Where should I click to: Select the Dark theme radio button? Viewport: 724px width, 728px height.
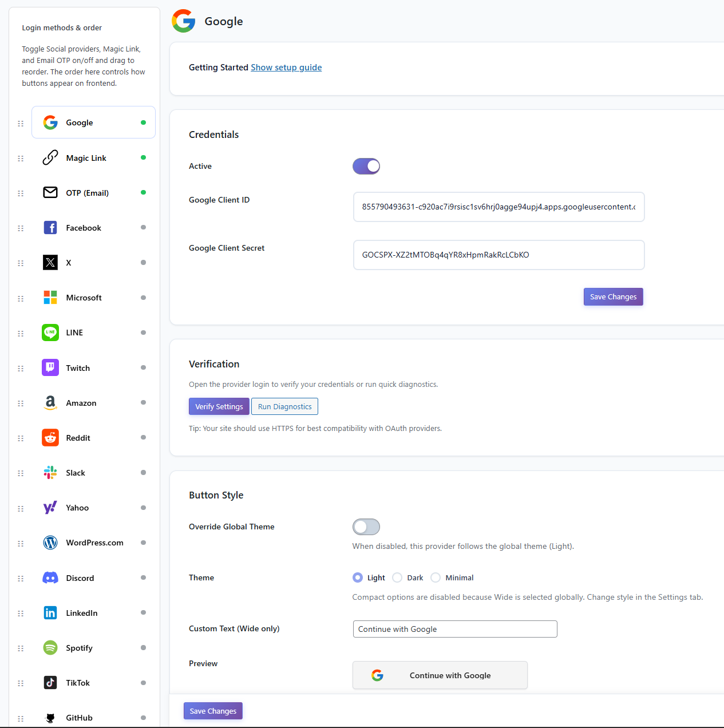coord(397,577)
